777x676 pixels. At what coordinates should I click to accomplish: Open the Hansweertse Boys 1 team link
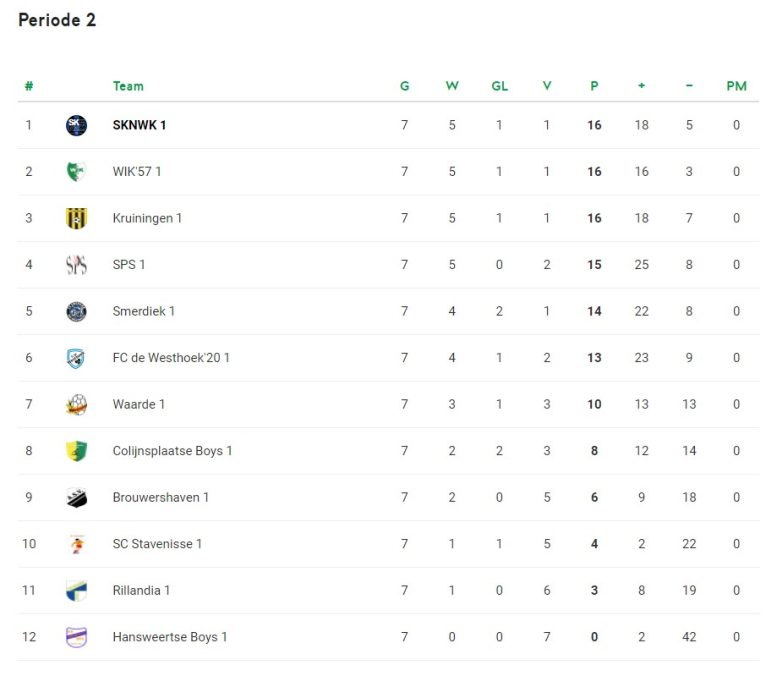pyautogui.click(x=170, y=637)
